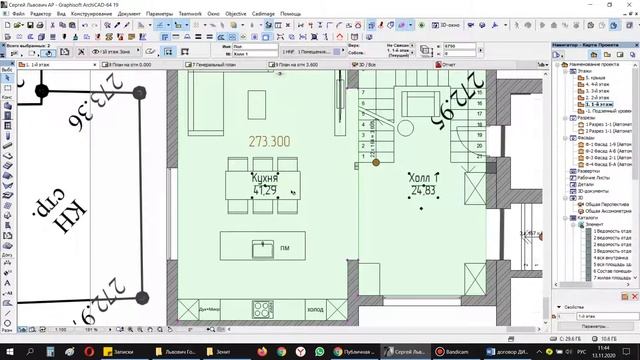Open WhatsApp from the taskbar

(x=320, y=351)
